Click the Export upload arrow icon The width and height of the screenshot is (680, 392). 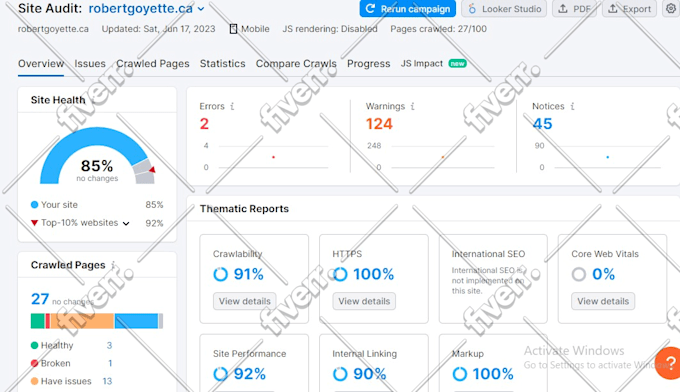coord(612,9)
